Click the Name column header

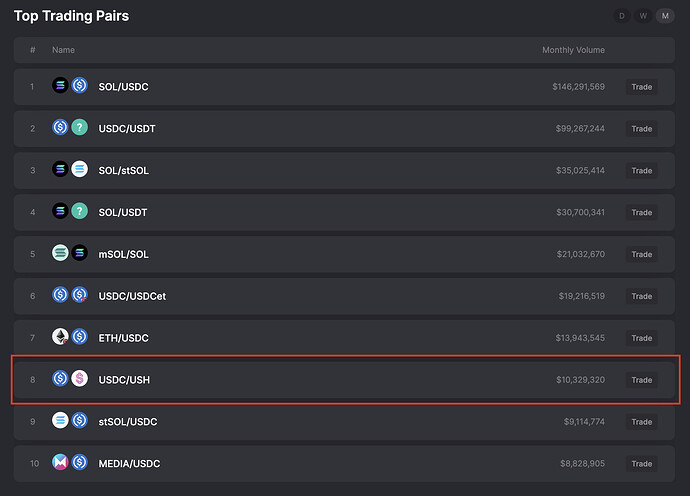click(63, 50)
